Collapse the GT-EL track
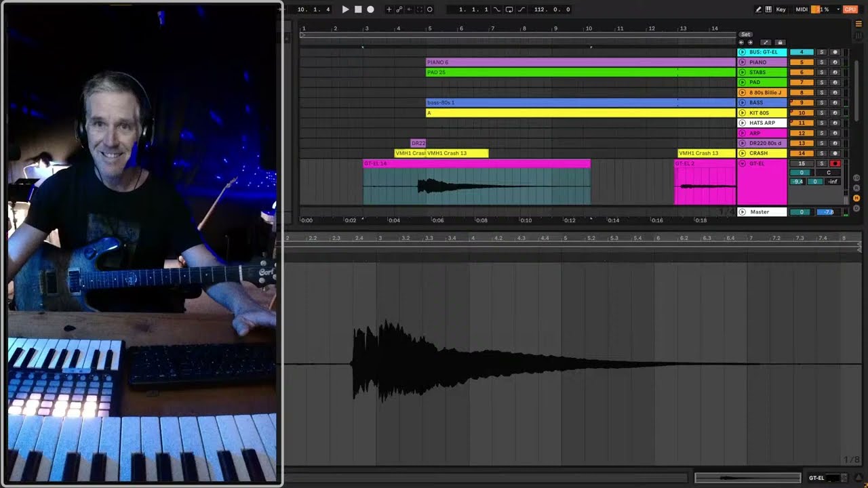 (x=742, y=164)
